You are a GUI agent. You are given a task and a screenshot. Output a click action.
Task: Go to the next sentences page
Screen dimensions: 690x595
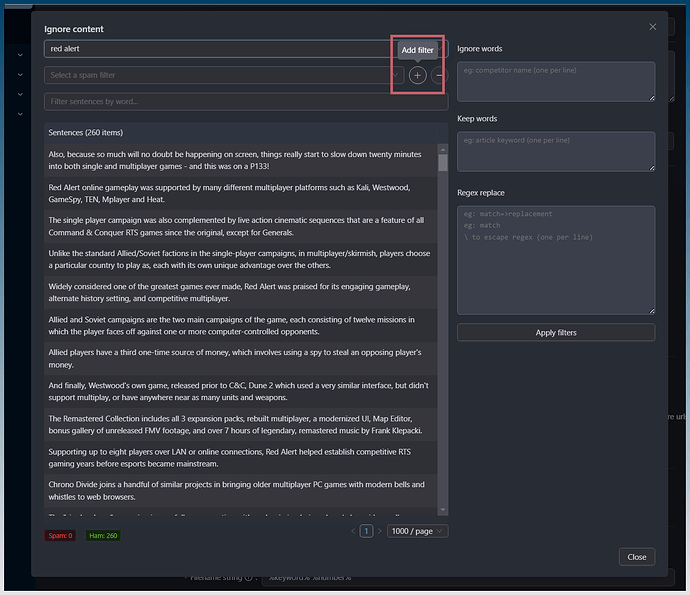pos(379,531)
